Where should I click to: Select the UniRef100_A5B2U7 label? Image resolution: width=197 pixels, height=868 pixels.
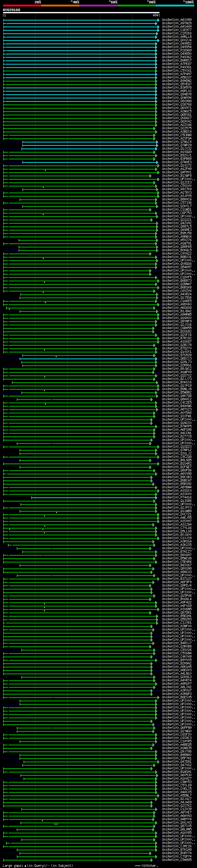click(177, 78)
